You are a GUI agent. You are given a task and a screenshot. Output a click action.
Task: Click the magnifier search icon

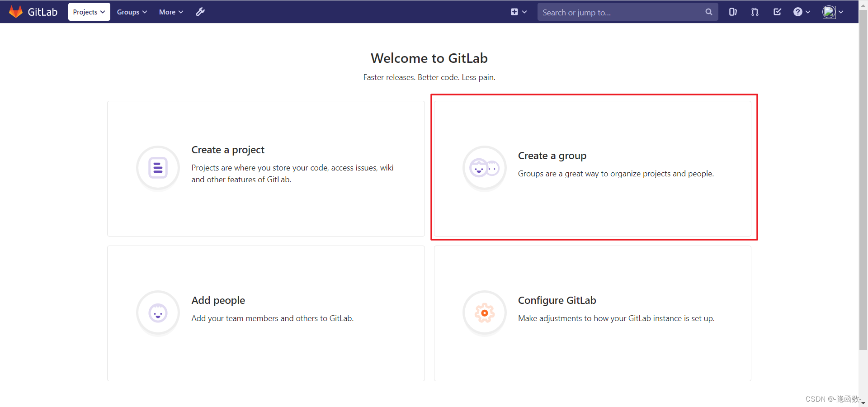click(709, 12)
